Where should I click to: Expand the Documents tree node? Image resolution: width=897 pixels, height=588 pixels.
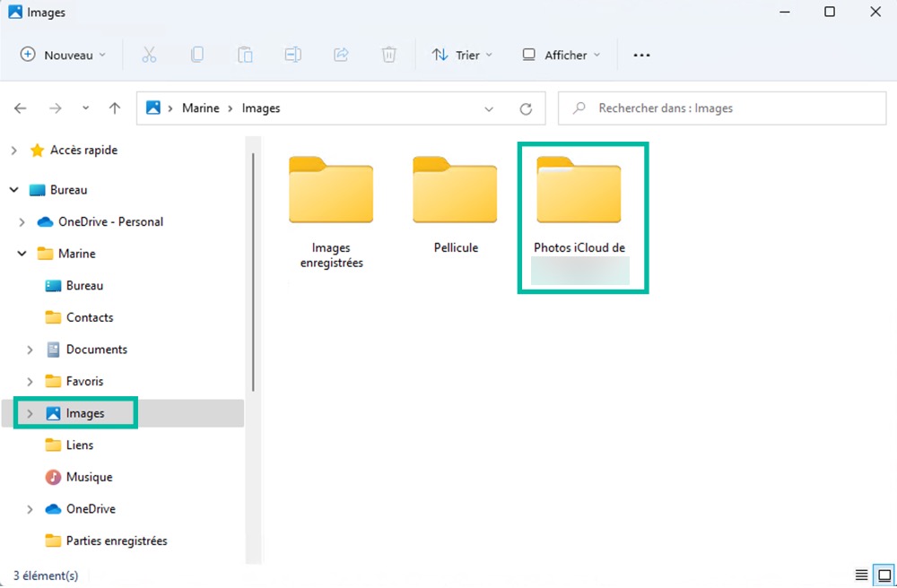point(30,350)
